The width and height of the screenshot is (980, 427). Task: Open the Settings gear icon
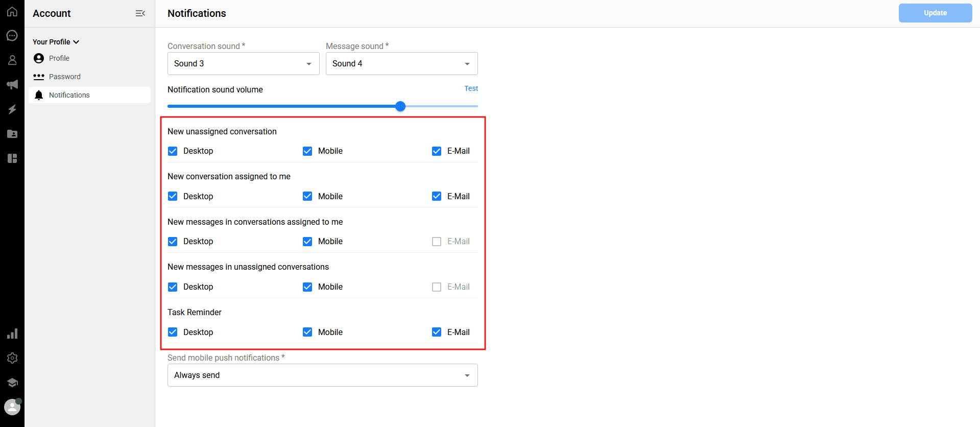point(12,358)
